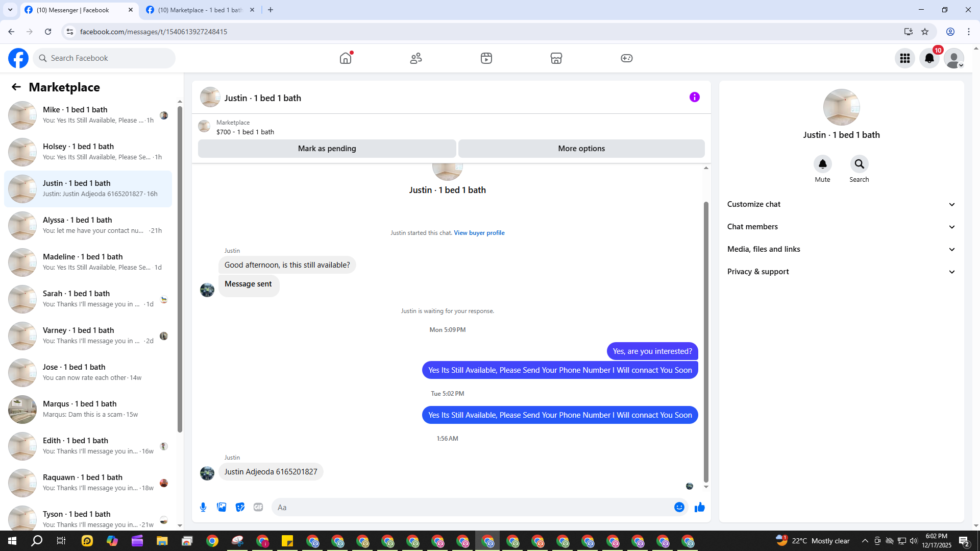Expand Customize chat section
This screenshot has height=551, width=980.
click(842, 204)
